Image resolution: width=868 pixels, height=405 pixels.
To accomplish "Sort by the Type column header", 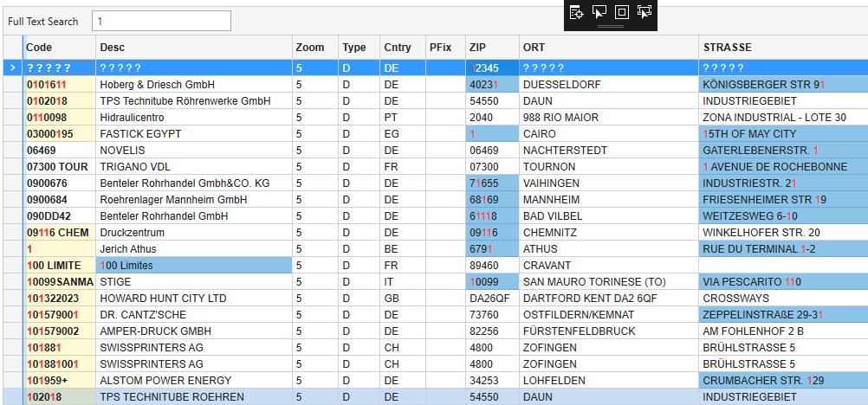I will point(359,48).
